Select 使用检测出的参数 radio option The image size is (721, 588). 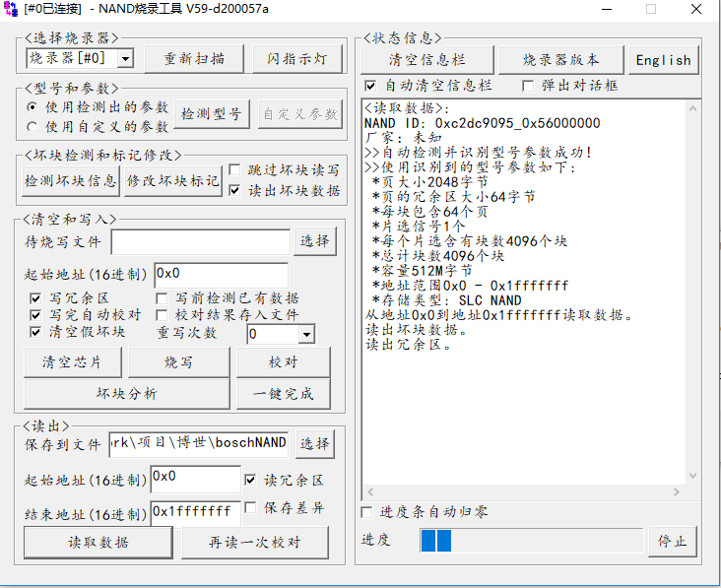[x=33, y=106]
